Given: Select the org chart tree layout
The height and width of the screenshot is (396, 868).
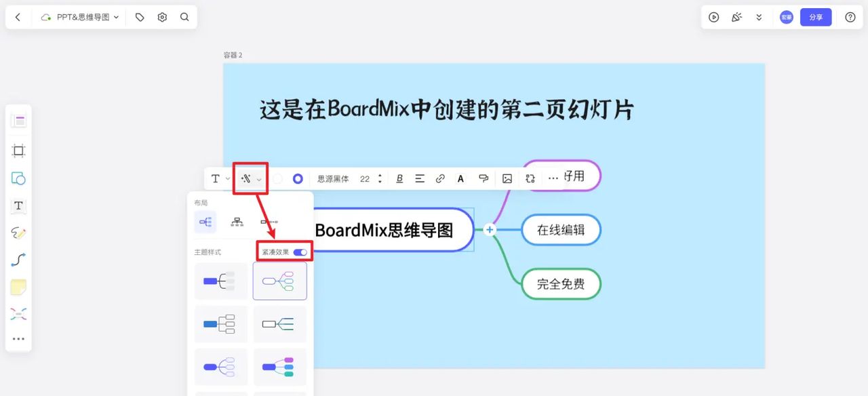Looking at the screenshot, I should tap(237, 222).
